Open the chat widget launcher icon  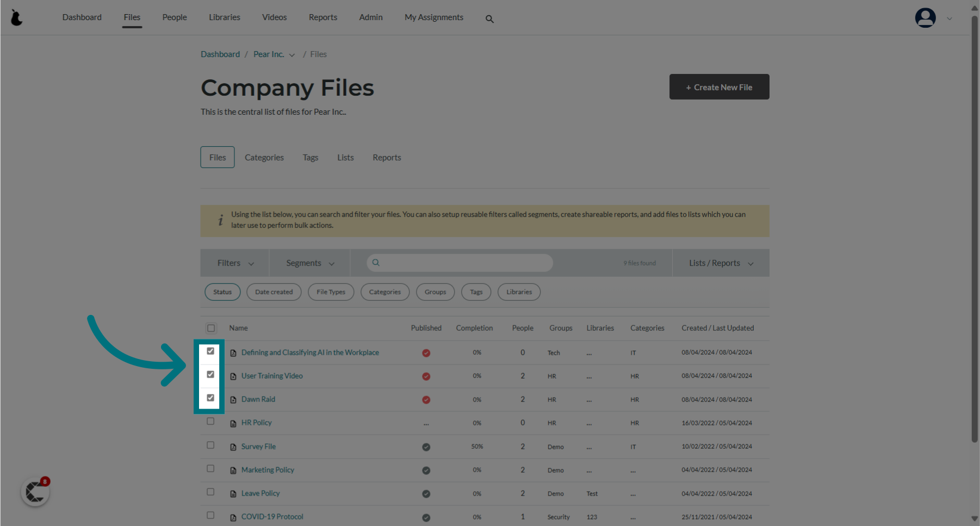pyautogui.click(x=35, y=492)
